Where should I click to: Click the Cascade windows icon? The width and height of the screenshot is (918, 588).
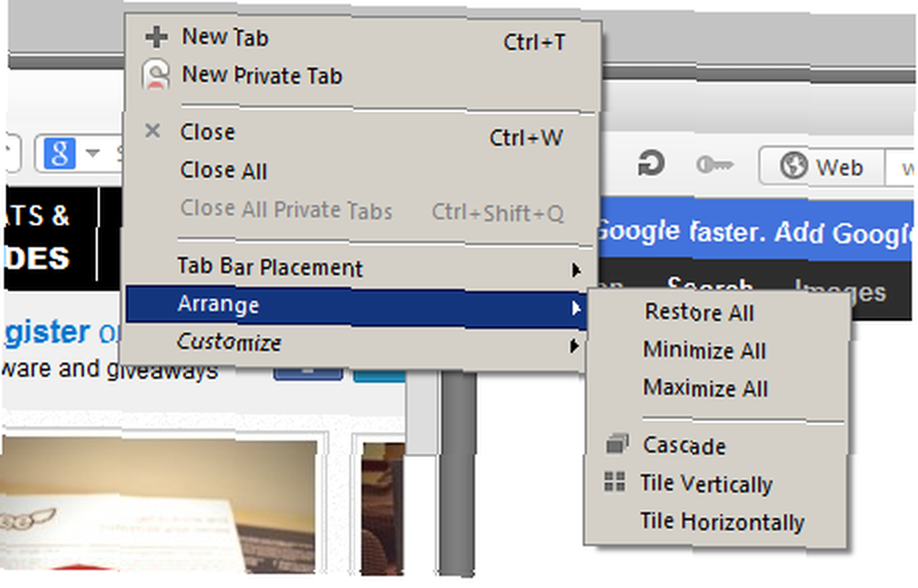click(x=617, y=444)
